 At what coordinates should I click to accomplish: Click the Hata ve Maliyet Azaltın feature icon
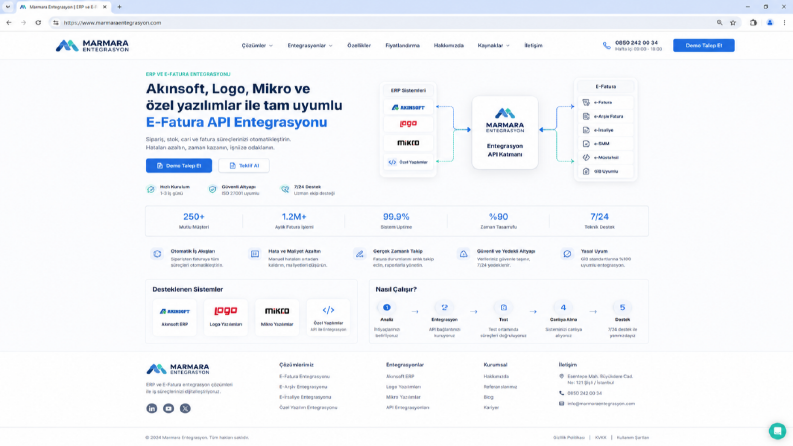pos(255,254)
